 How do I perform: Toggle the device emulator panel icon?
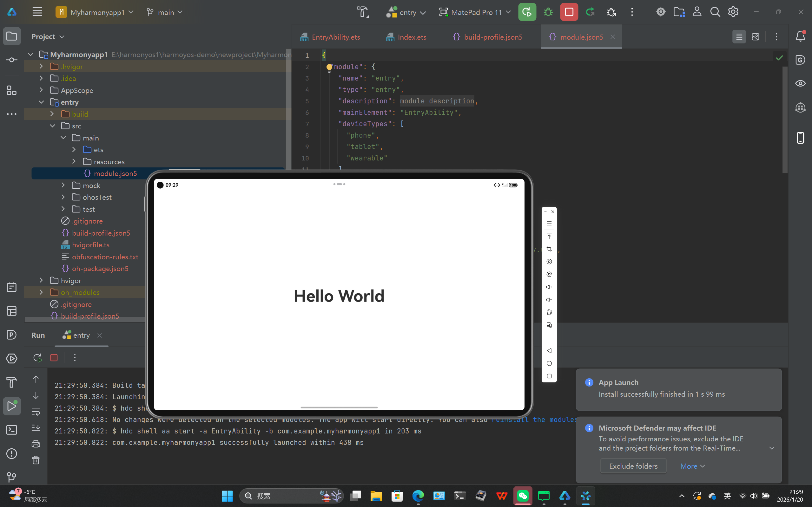tap(800, 138)
